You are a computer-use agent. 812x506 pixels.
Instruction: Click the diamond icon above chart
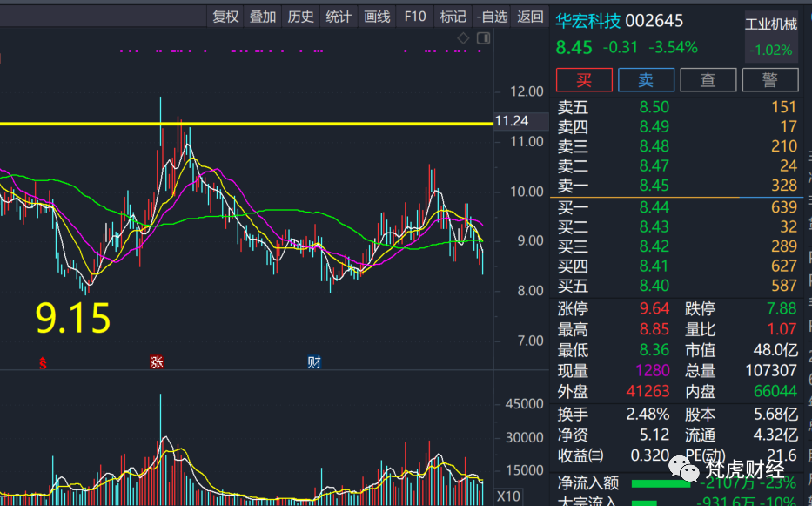(x=464, y=37)
